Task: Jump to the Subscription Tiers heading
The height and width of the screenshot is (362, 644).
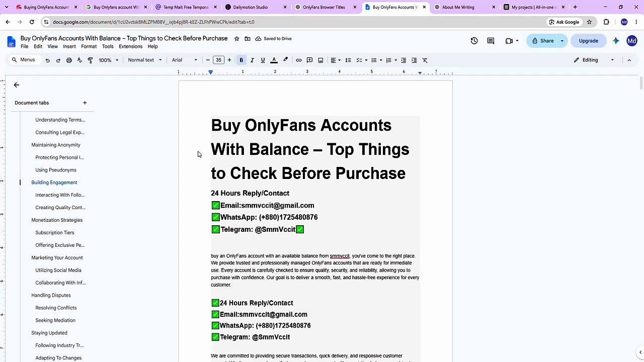Action: click(55, 233)
